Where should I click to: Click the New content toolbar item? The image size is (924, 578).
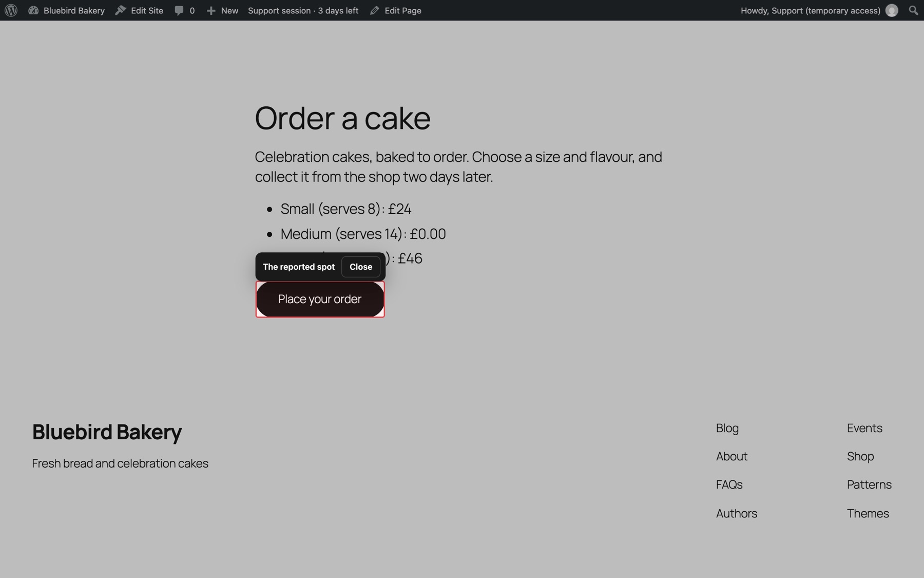click(x=222, y=10)
